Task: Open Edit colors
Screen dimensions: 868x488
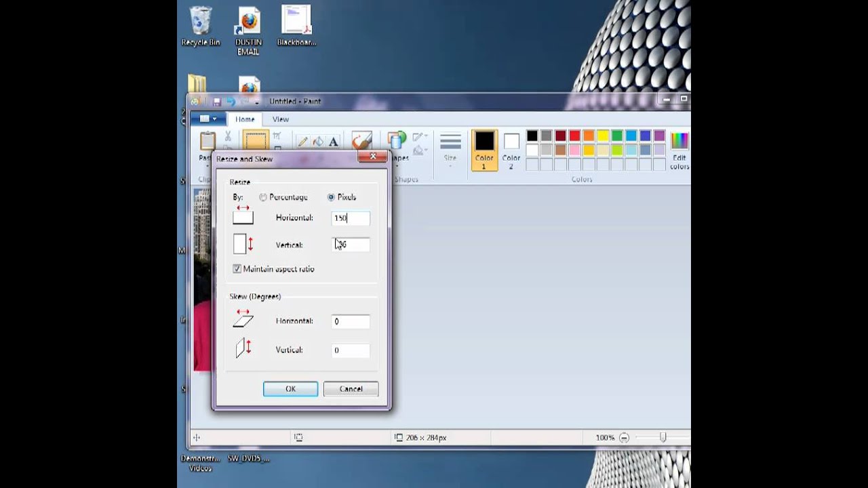Action: 679,150
